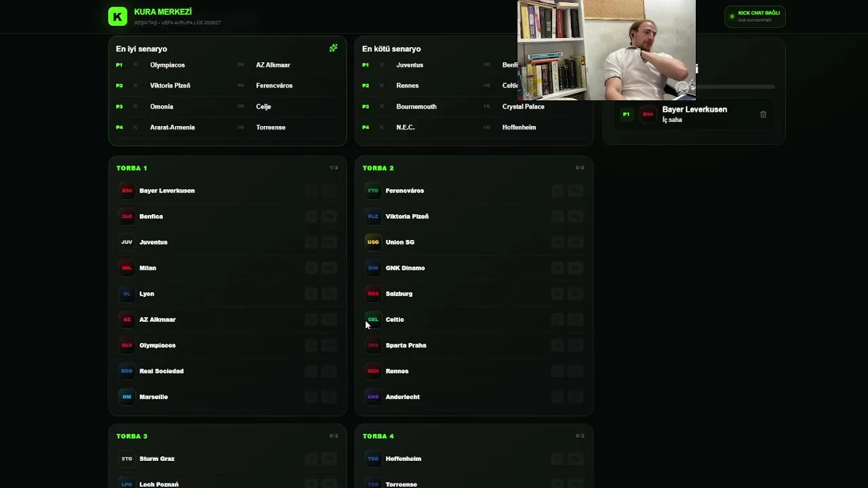The image size is (868, 488).
Task: Click the JUV badge in Torba 1
Action: 127,242
